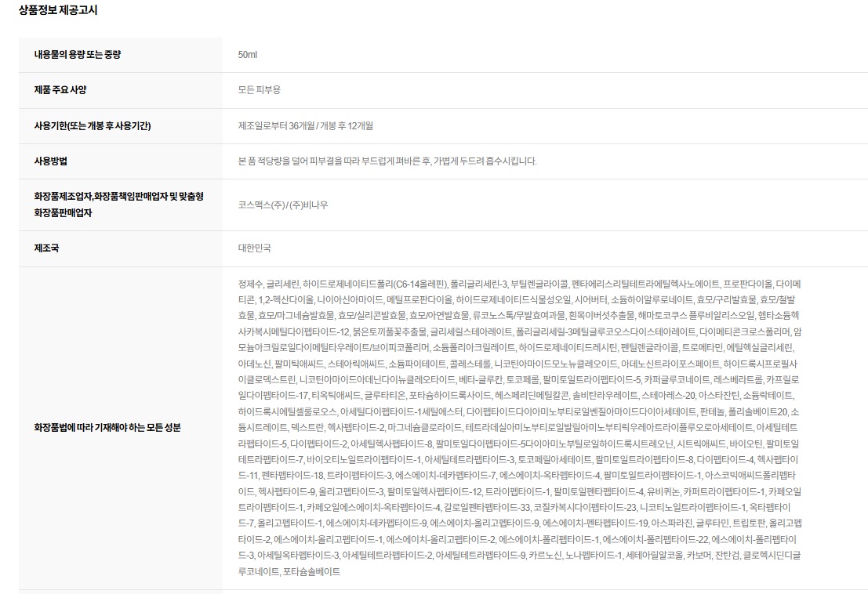
Task: Click the 모든 피부용 skin type value
Action: pyautogui.click(x=258, y=90)
